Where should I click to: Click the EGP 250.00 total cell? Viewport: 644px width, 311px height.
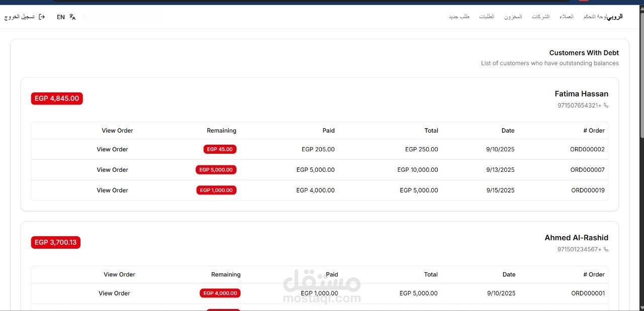422,149
